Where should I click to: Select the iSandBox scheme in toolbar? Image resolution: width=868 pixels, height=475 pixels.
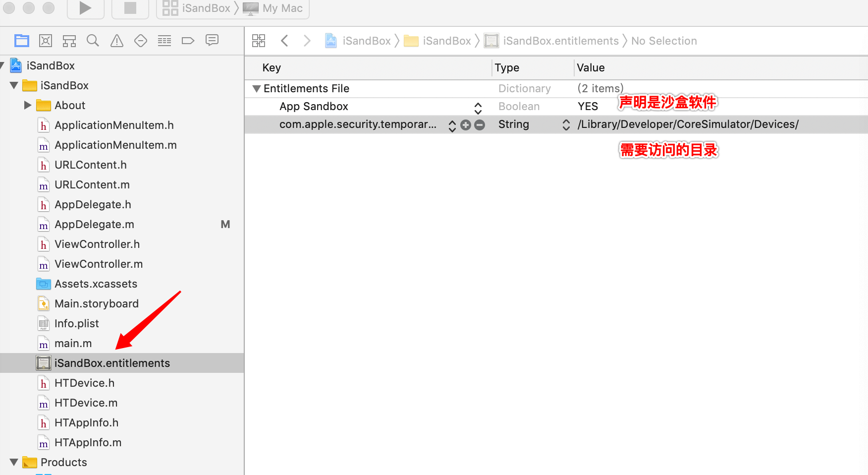coord(197,8)
